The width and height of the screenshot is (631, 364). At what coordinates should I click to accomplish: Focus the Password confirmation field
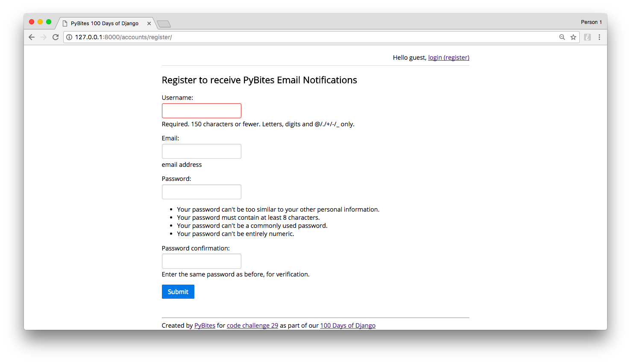[201, 261]
